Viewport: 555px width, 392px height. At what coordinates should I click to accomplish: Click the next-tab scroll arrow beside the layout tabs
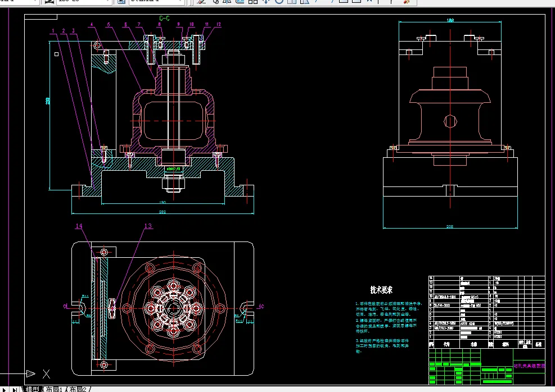4,390
